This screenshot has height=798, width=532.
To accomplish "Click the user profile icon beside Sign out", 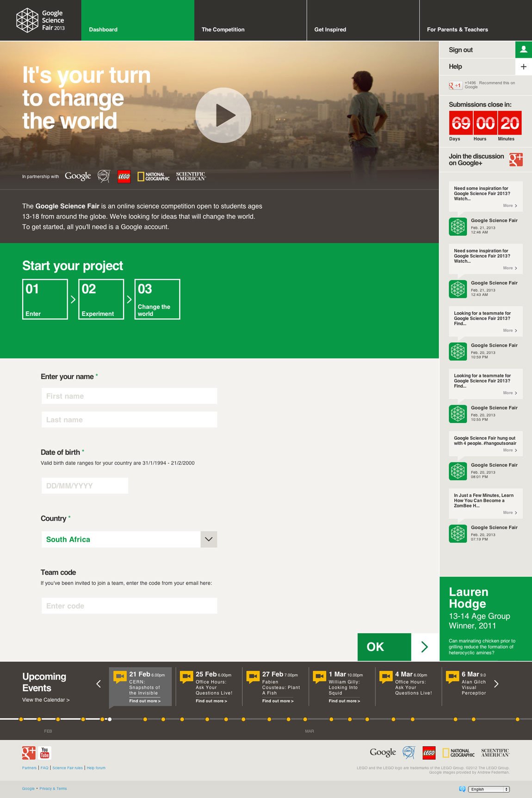I will pyautogui.click(x=524, y=49).
